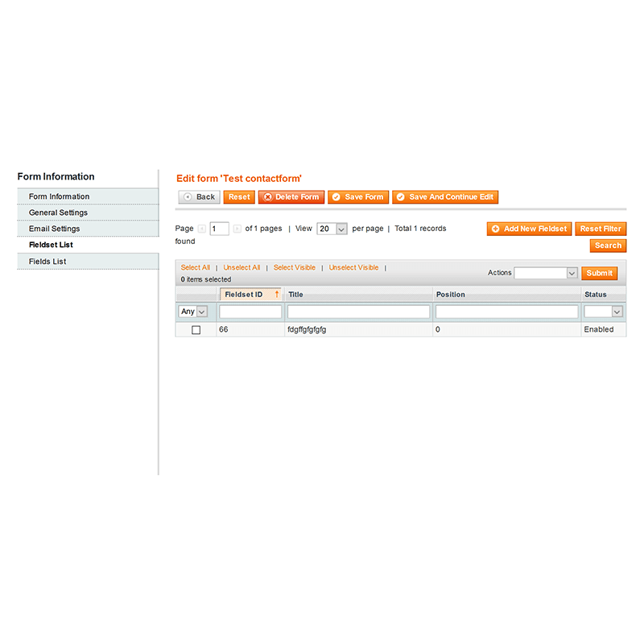Add a new fieldset
This screenshot has height=644, width=644.
529,229
